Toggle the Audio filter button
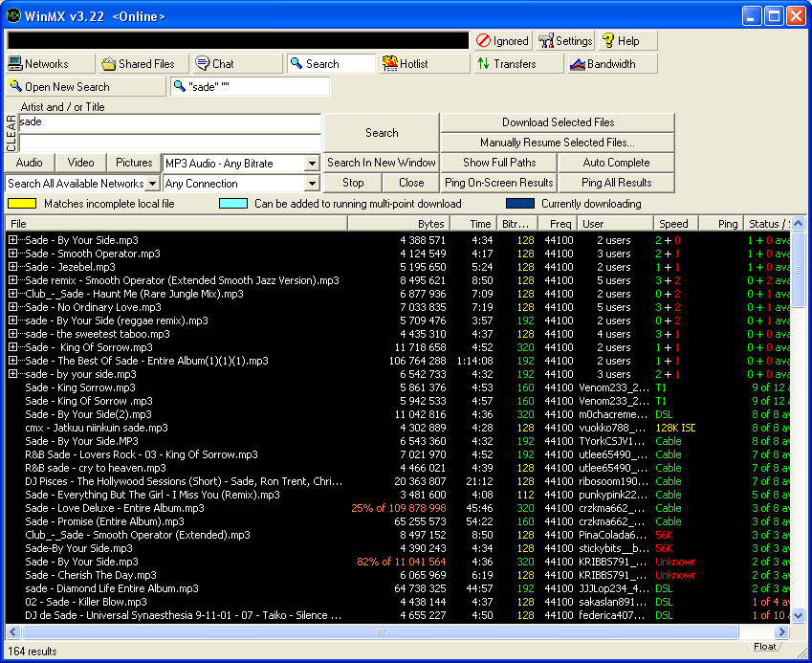812x663 pixels. 30,163
